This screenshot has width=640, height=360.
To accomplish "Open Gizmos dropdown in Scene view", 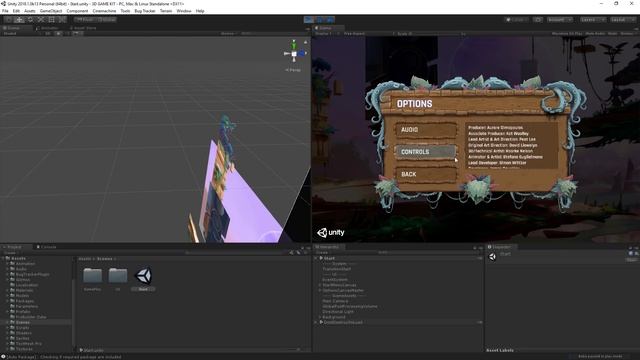I will click(x=229, y=33).
